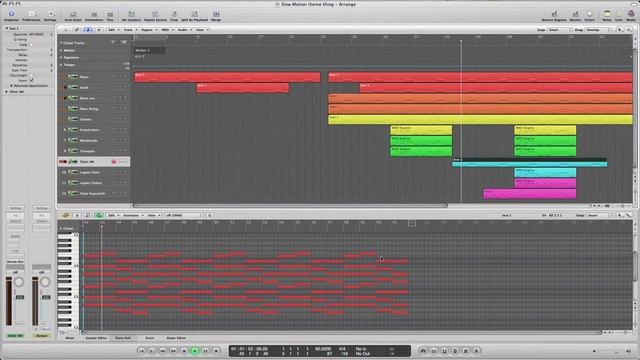Expand the Signature global track
This screenshot has width=640, height=360.
[61, 58]
